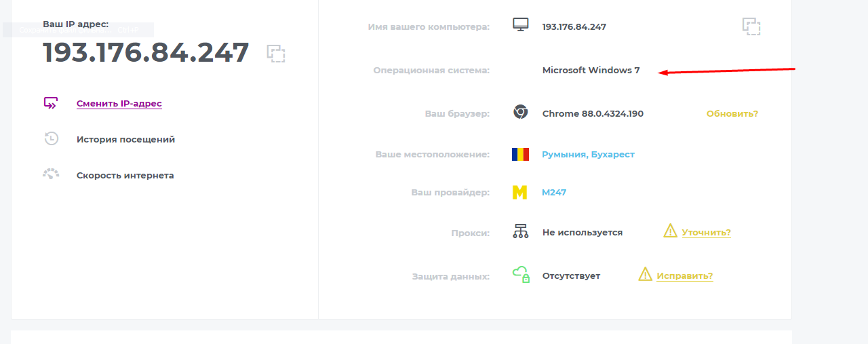The image size is (868, 344).
Task: Click the Microsoft Windows 7 value
Action: pyautogui.click(x=591, y=70)
